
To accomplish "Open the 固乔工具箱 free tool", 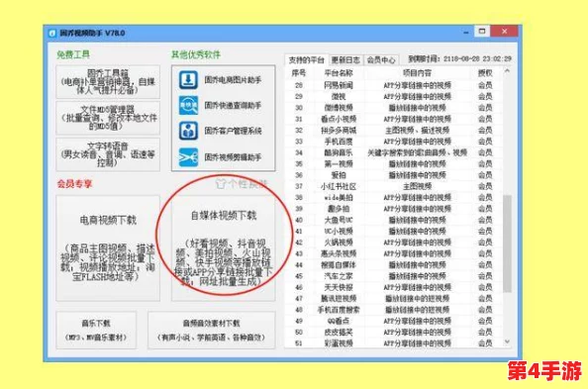I will [x=108, y=82].
